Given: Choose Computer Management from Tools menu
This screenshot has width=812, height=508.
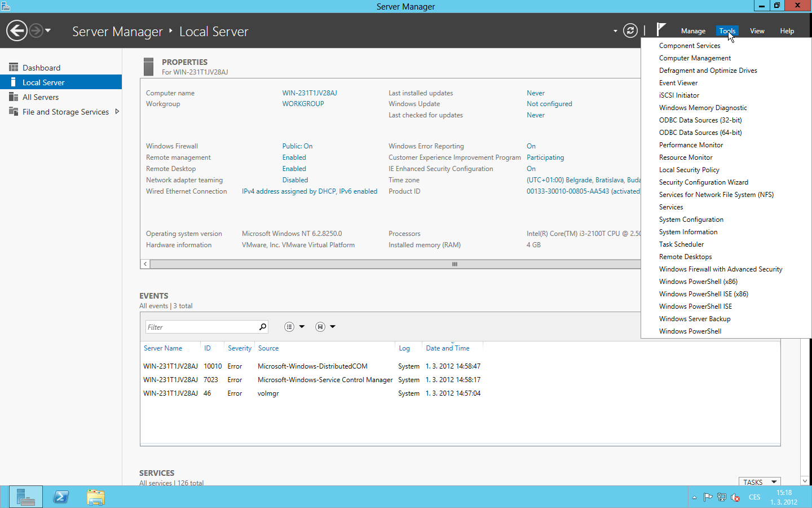Looking at the screenshot, I should [695, 58].
